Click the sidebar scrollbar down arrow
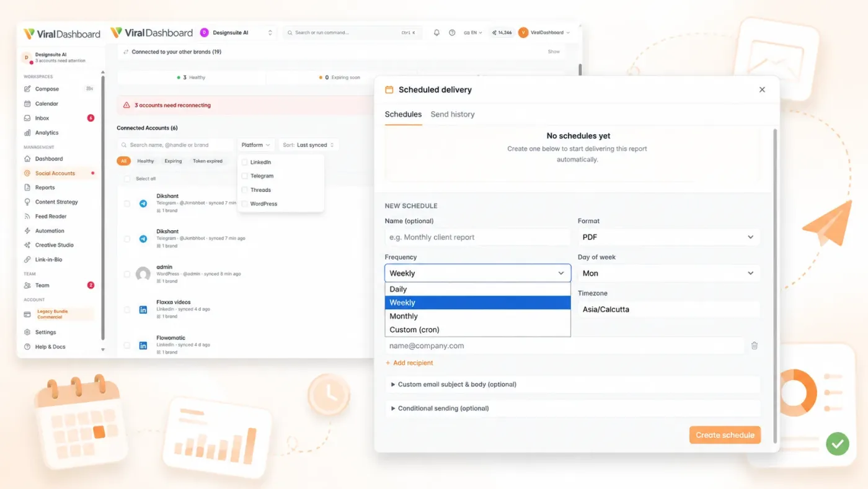Screen dimensions: 868x489 point(102,350)
